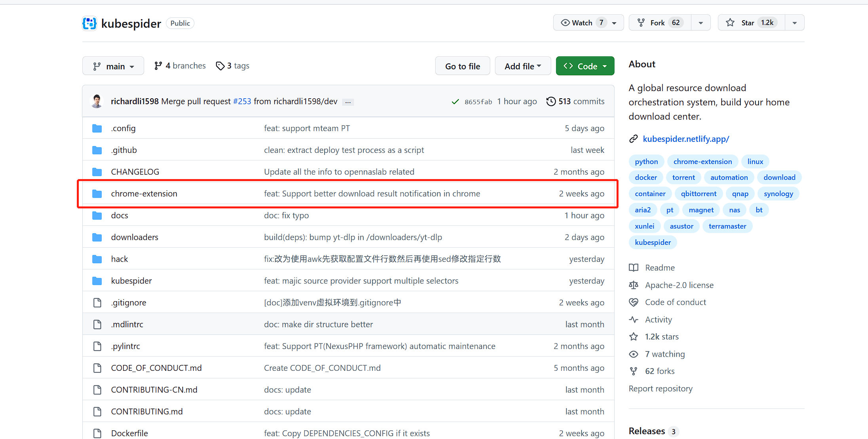
Task: Click the link icon beside kubespider.netlify.app
Action: tap(634, 139)
